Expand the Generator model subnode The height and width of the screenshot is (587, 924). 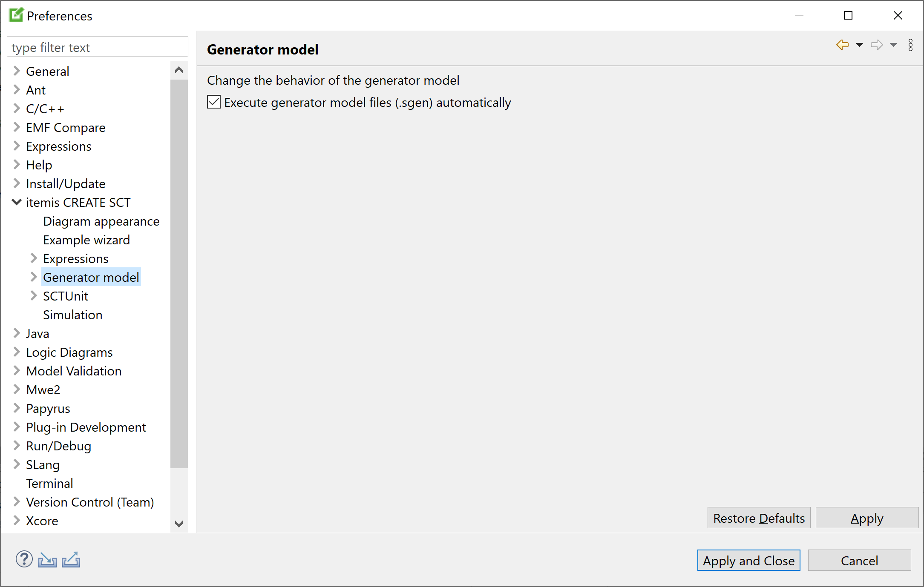pyautogui.click(x=34, y=277)
